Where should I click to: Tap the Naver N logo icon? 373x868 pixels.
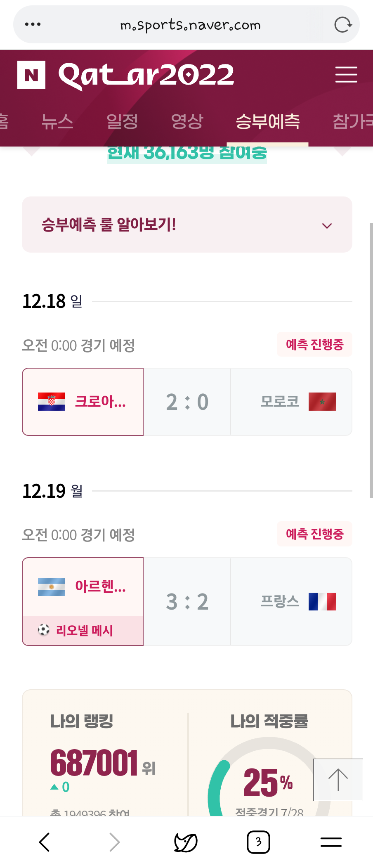tap(31, 75)
